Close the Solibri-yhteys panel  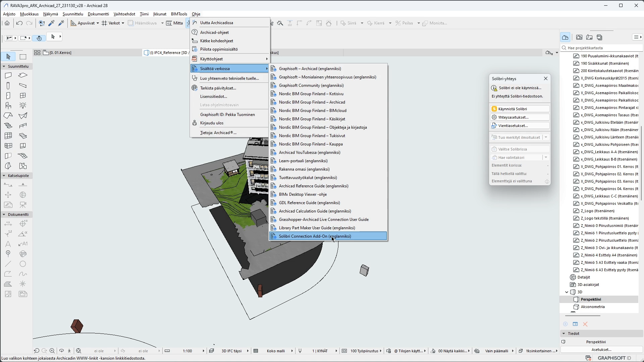pos(546,78)
